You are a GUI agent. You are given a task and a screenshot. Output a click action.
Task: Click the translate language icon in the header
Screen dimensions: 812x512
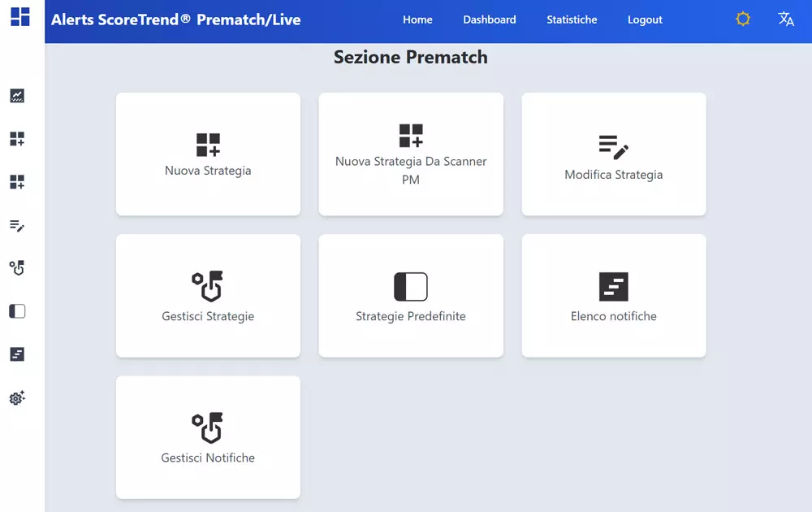(786, 20)
